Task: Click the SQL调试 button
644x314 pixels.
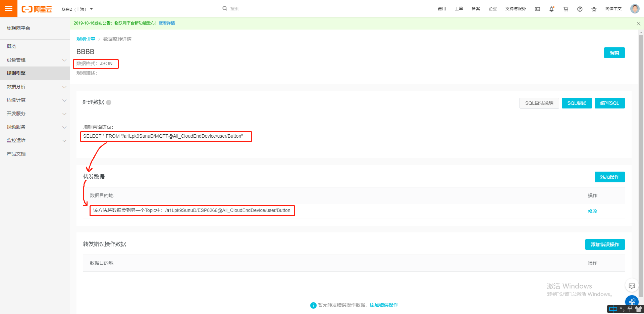Action: coord(577,103)
